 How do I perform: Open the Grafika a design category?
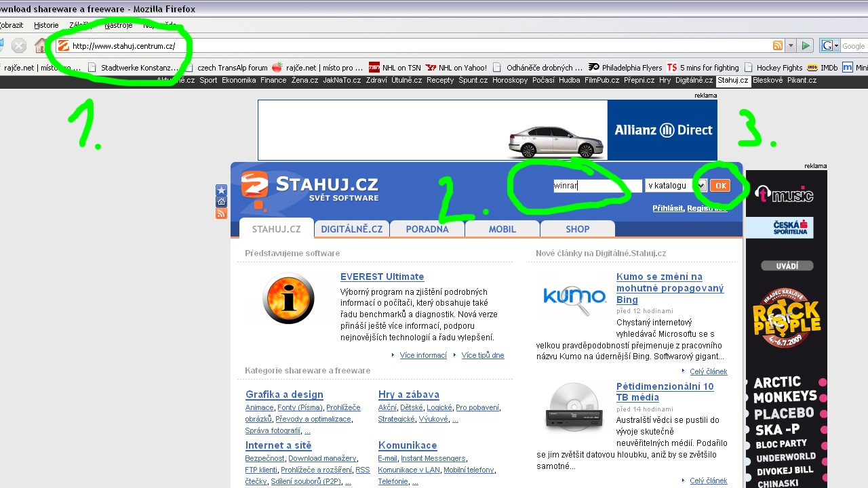284,394
